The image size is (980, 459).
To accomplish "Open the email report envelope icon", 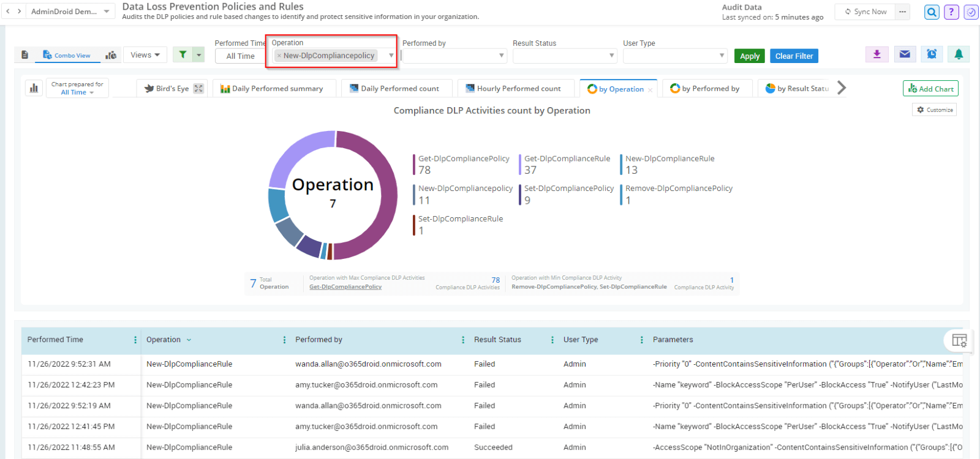I will [905, 54].
